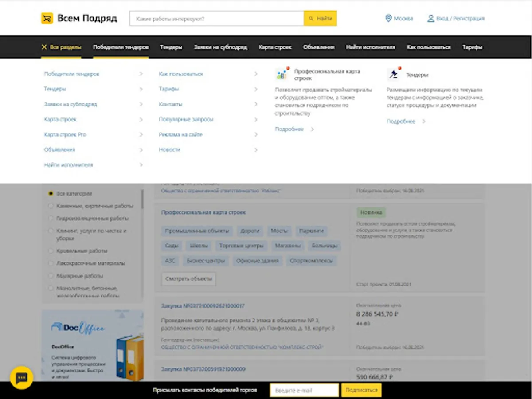Expand chevron next to Тендеры in dropdown

(x=141, y=89)
